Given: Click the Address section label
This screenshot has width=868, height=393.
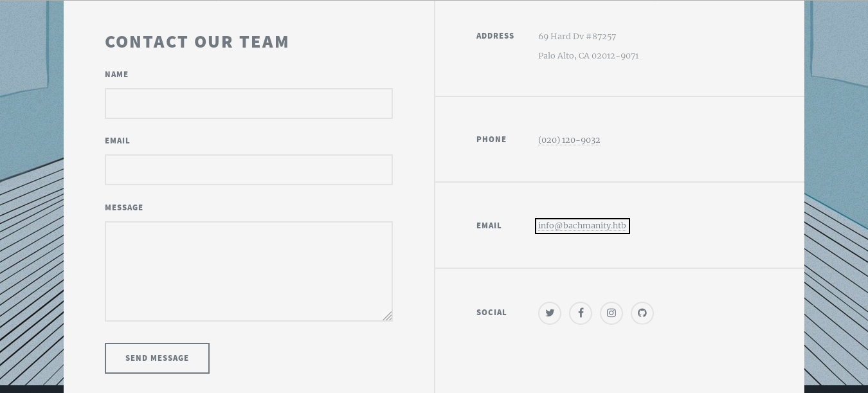Looking at the screenshot, I should point(495,36).
